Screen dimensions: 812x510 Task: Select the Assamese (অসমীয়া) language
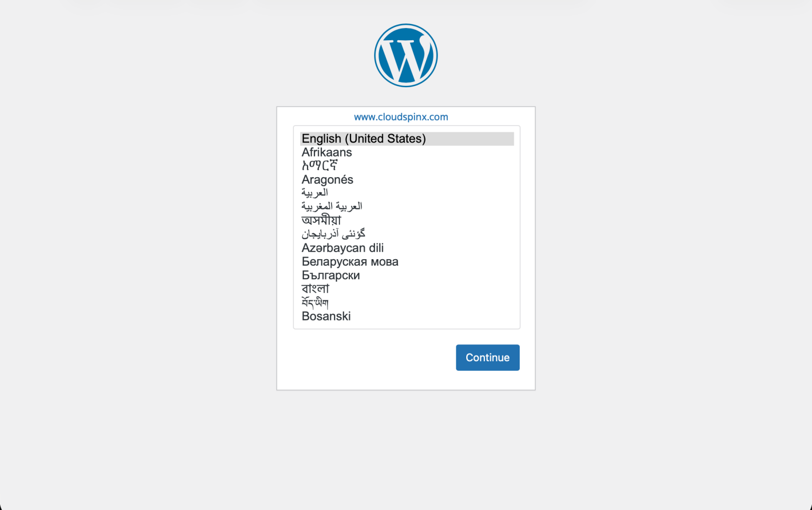coord(321,220)
